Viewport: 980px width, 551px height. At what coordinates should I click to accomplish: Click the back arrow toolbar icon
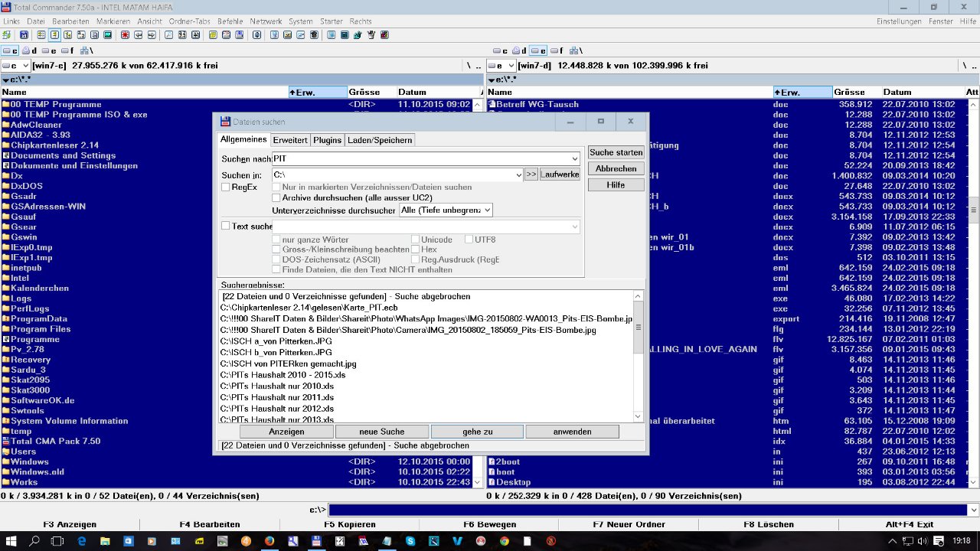tap(138, 34)
